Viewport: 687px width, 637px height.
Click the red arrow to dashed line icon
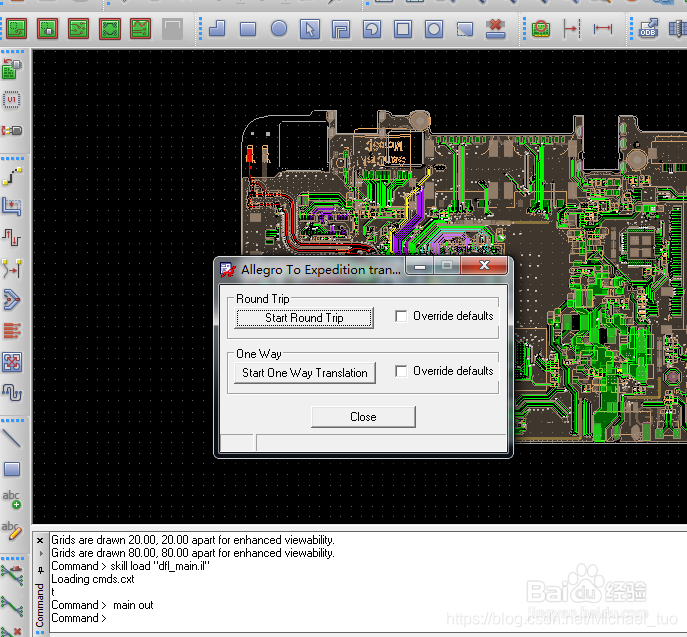572,29
